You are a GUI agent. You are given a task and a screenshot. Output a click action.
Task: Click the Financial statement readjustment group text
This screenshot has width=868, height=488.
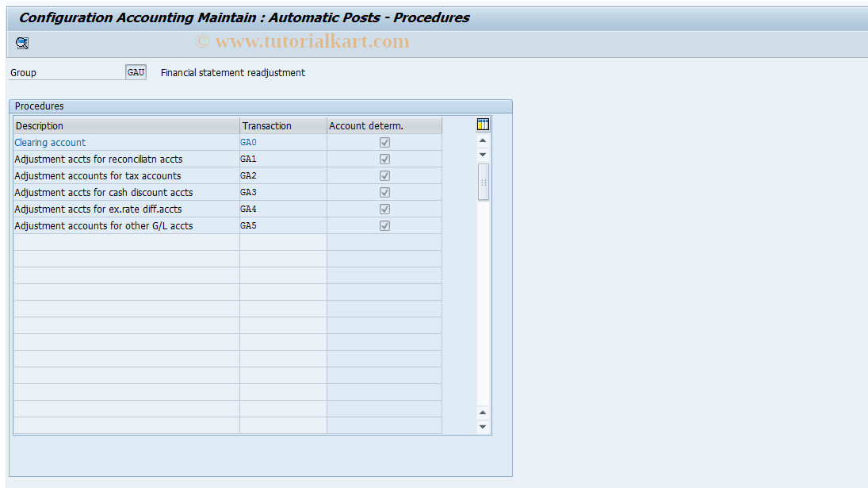232,72
